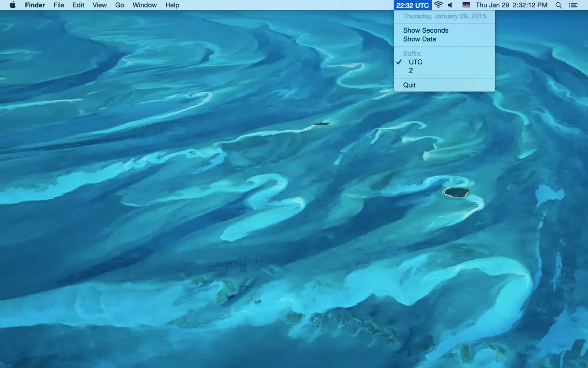Open the Edit menu
Viewport: 588px width, 368px height.
[x=78, y=5]
